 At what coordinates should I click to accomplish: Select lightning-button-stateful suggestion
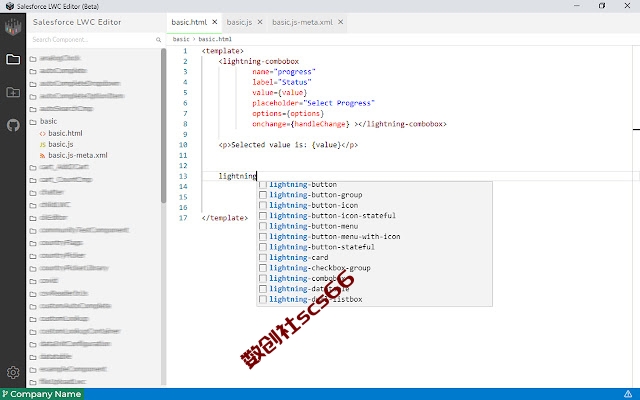click(x=374, y=247)
